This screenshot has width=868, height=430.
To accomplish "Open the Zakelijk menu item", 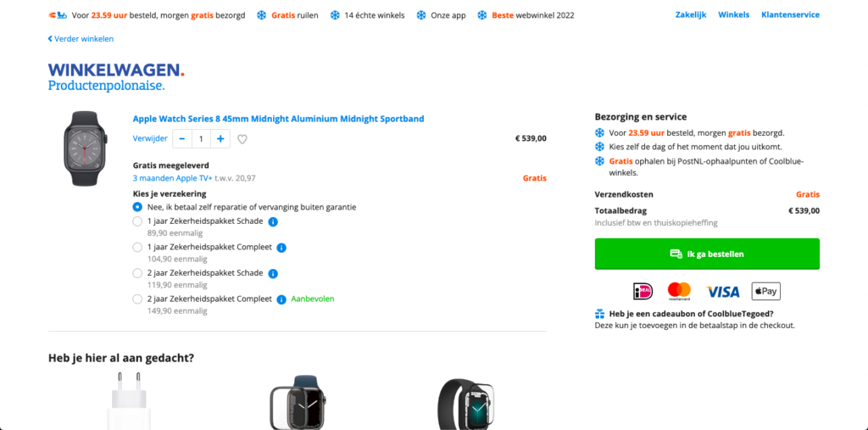I will coord(691,15).
